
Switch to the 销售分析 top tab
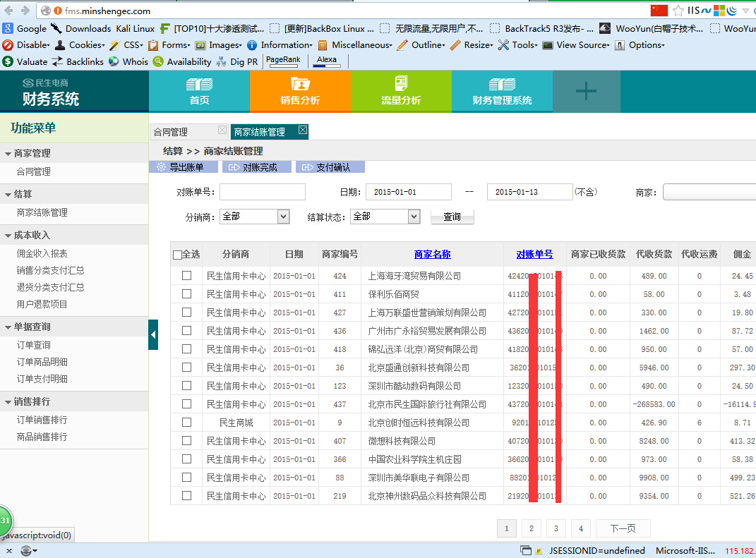tap(300, 92)
